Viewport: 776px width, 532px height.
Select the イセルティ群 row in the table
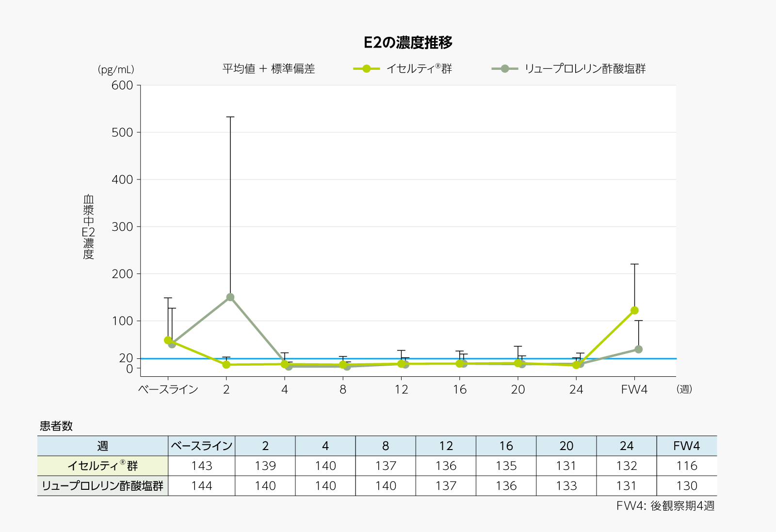[102, 465]
